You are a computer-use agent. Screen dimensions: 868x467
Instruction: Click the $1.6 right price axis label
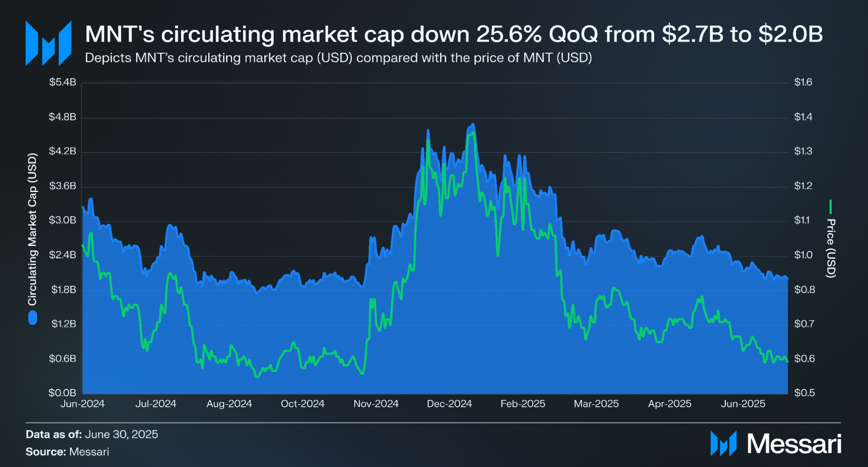[803, 82]
